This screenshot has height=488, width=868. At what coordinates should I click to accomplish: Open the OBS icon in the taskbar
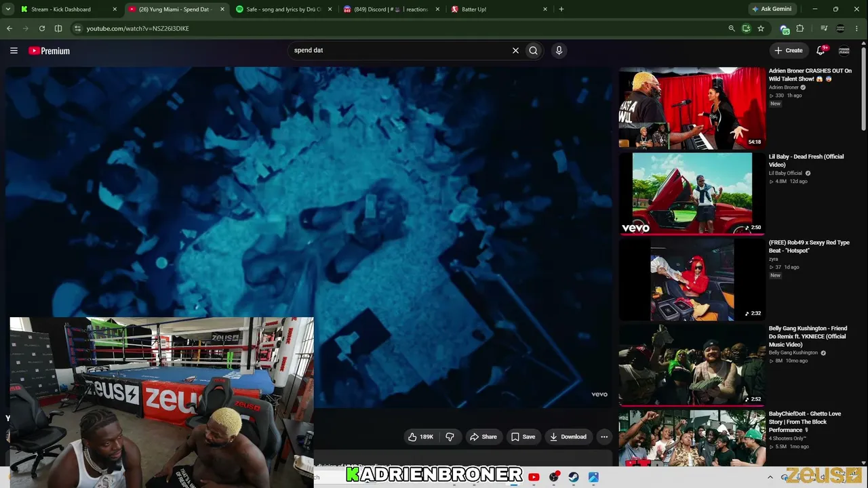(554, 477)
